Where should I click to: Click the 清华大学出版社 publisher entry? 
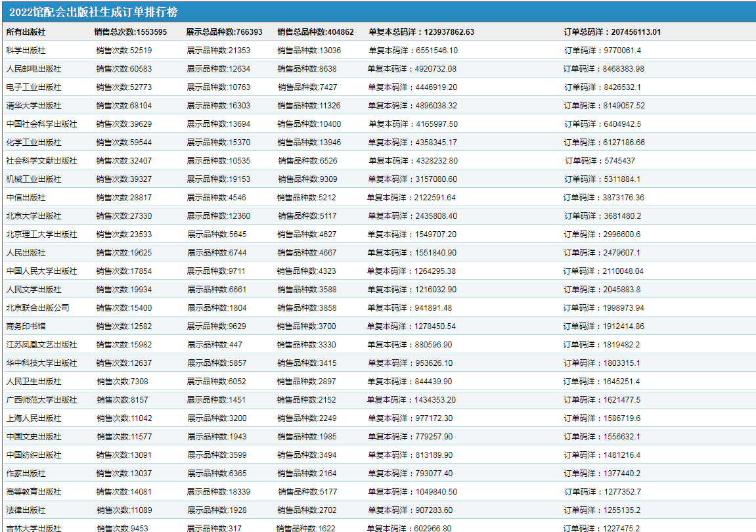33,106
